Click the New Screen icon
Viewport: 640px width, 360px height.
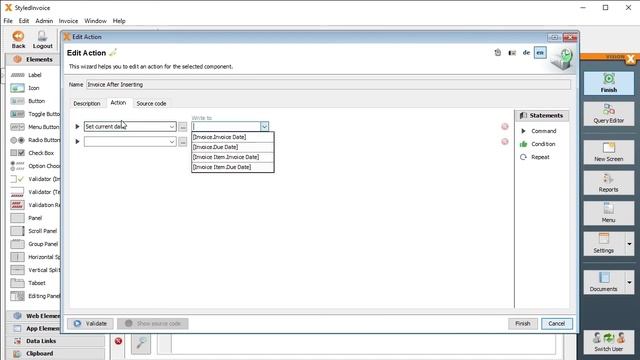(x=609, y=152)
